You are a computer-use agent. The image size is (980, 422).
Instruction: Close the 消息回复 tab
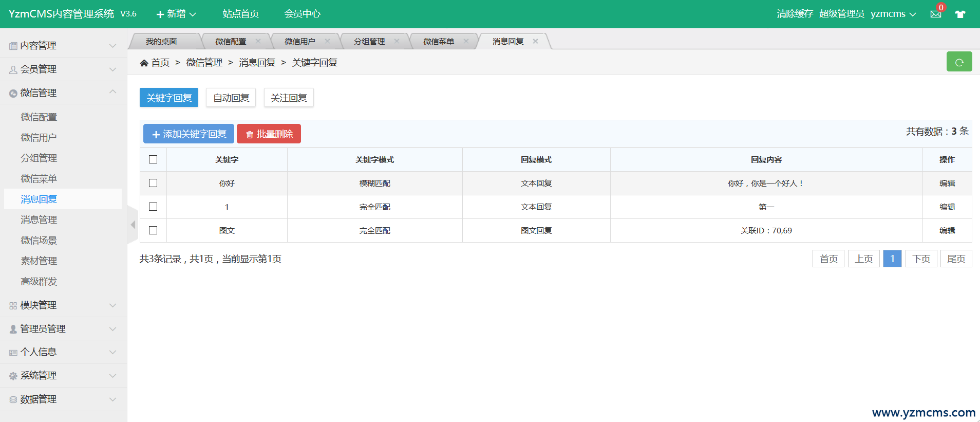point(535,41)
